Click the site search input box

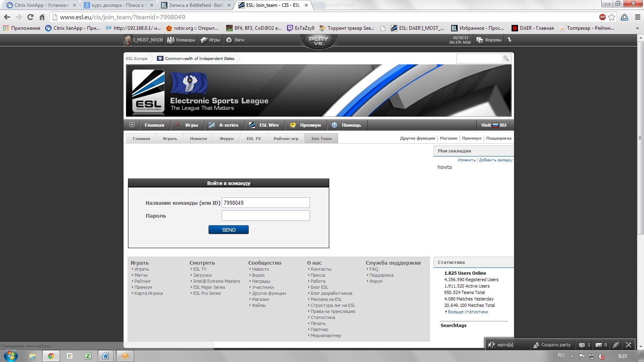[x=479, y=58]
